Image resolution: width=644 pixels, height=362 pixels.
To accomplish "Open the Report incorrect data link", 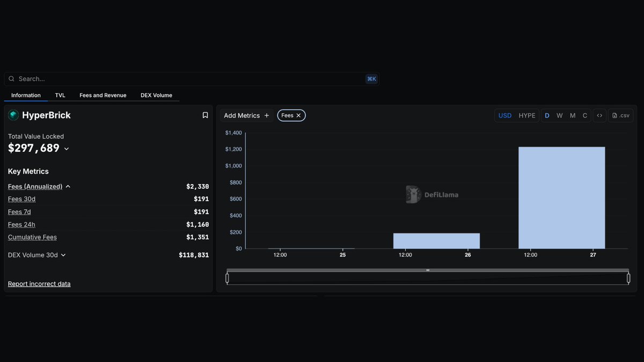I will [x=39, y=284].
